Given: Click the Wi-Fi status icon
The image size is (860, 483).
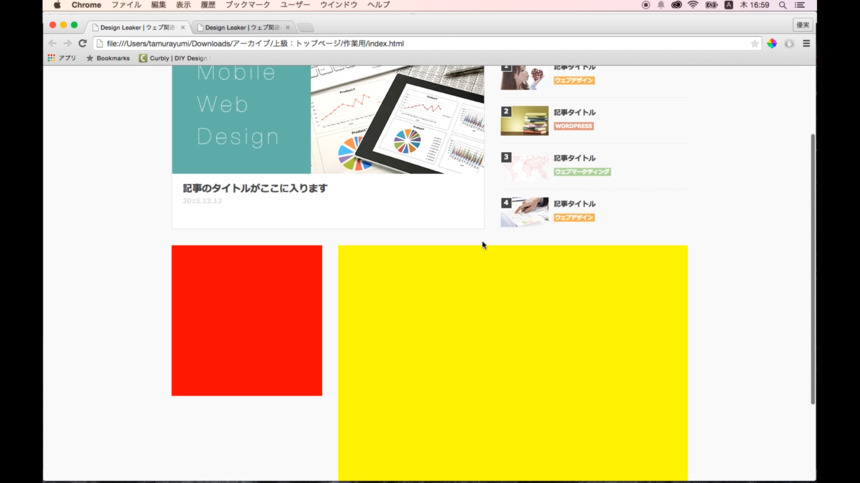Looking at the screenshot, I should (693, 5).
